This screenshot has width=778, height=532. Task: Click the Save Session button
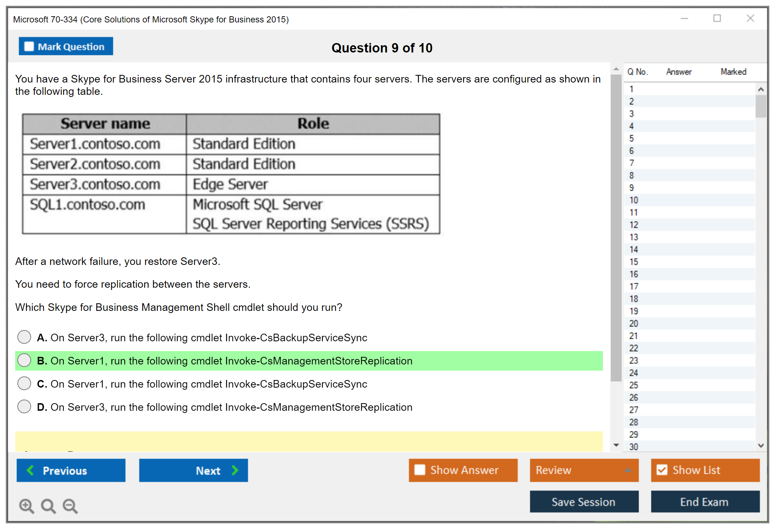[584, 502]
